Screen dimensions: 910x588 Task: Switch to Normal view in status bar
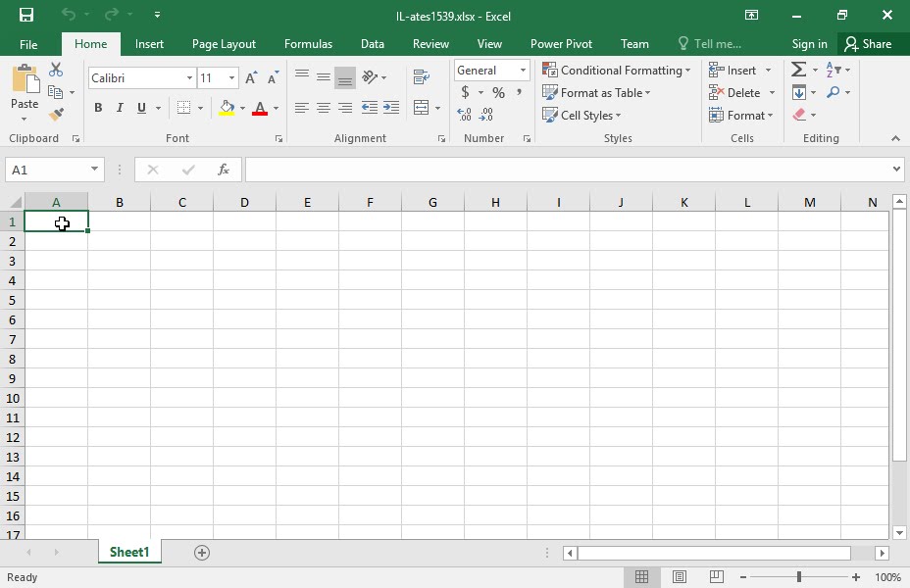pos(641,577)
